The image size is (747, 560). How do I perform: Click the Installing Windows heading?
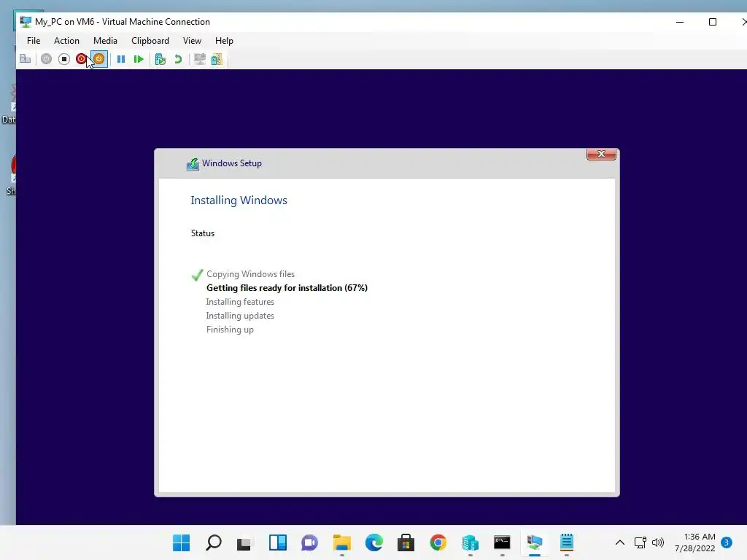[239, 201]
